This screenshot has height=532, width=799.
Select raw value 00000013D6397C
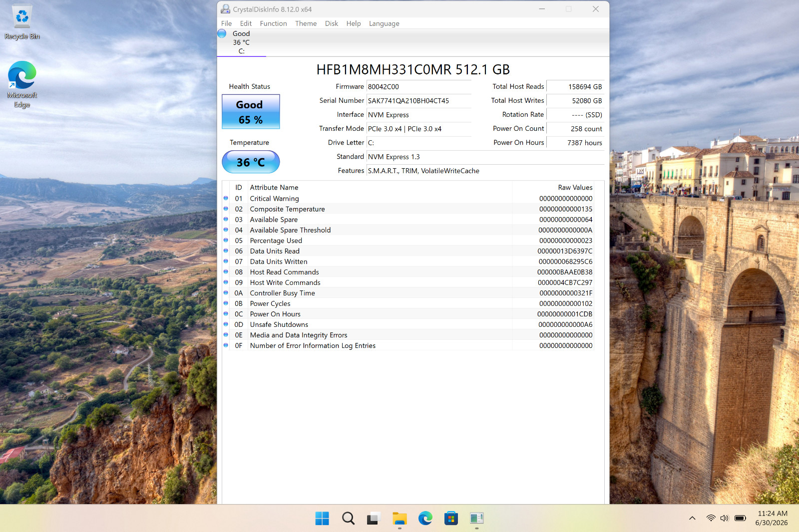coord(565,251)
